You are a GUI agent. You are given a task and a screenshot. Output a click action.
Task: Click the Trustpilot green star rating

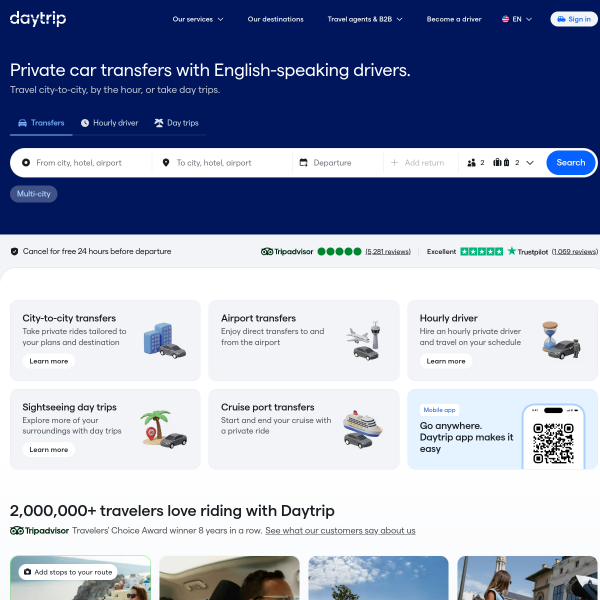tap(481, 251)
